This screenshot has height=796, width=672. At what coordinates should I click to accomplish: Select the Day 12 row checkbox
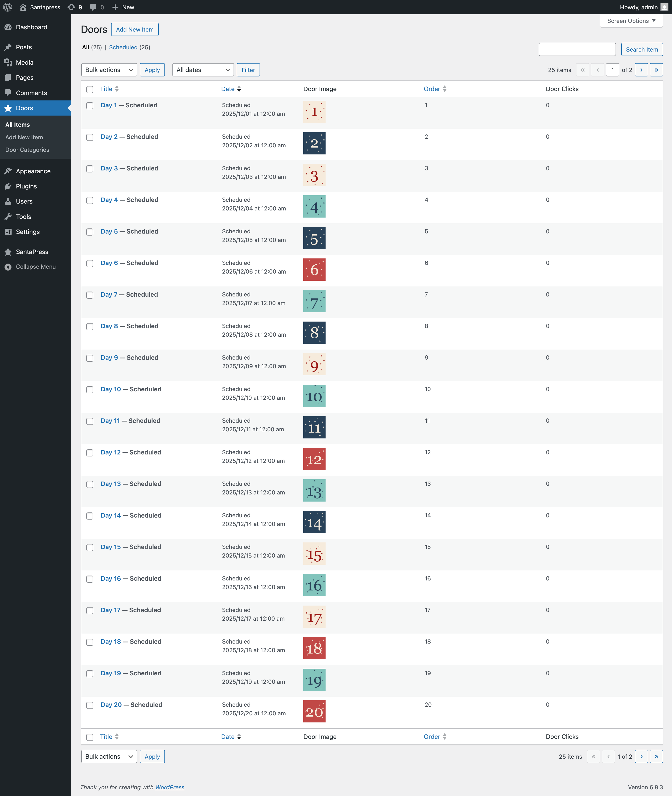pyautogui.click(x=90, y=453)
